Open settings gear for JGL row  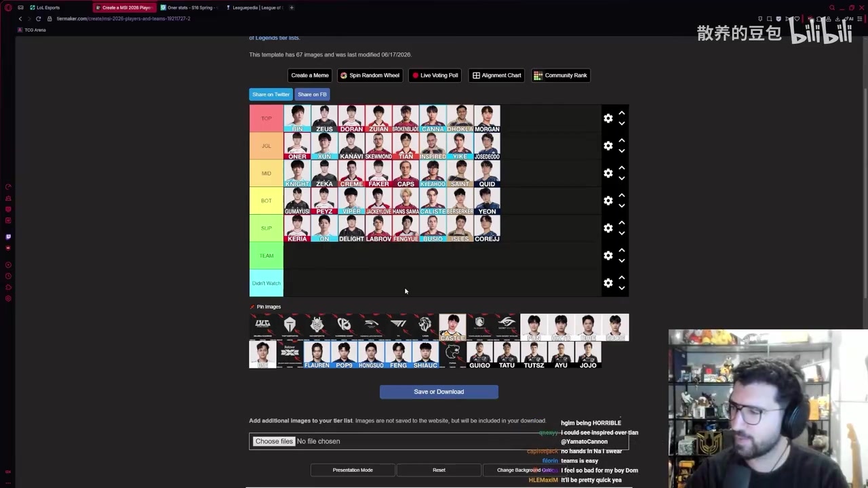tap(608, 146)
